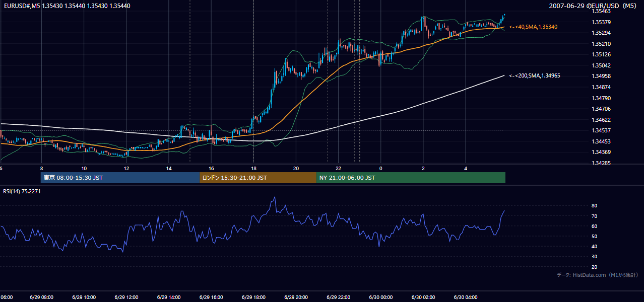The height and width of the screenshot is (302, 644).
Task: Click price axis label 1.35463
Action: (x=602, y=11)
